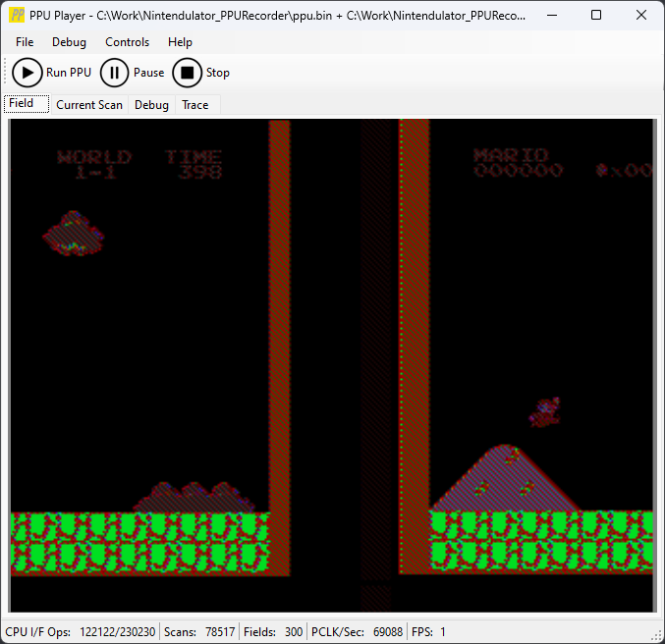Stop the PPU with the Stop button

201,73
